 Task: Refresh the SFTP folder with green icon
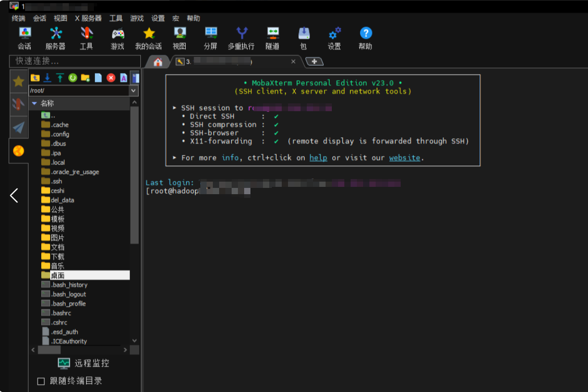(x=73, y=78)
